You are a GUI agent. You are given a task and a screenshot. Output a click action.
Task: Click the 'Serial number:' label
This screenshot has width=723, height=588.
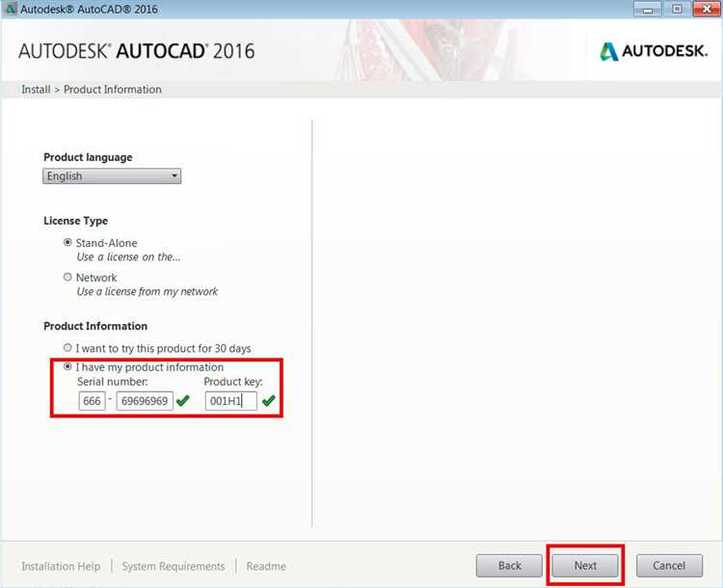pyautogui.click(x=113, y=382)
